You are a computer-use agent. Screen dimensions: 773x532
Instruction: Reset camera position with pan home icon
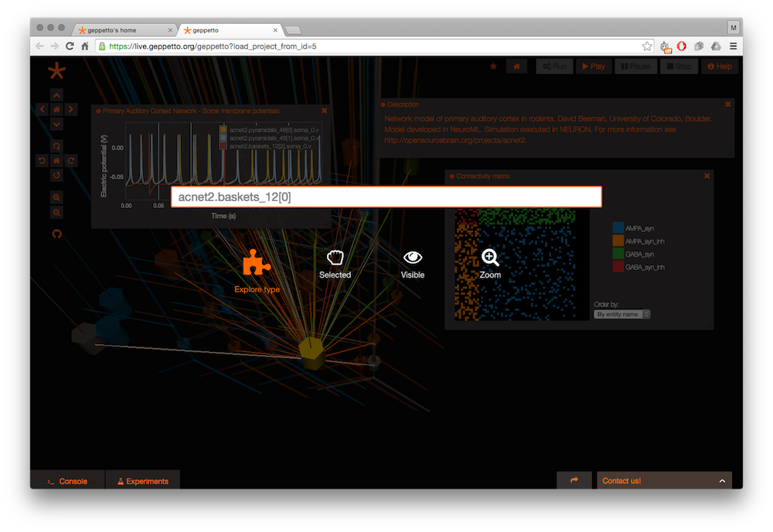pos(56,109)
